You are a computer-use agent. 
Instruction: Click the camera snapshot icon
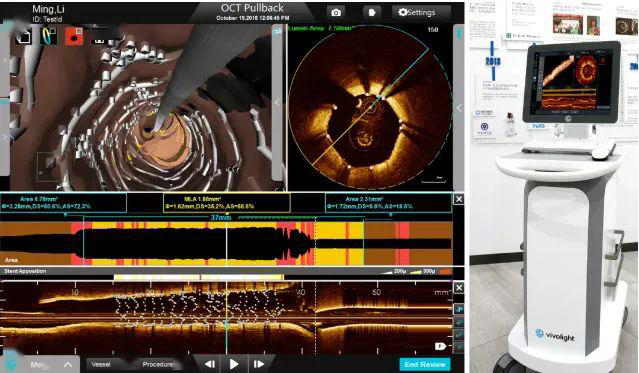(336, 12)
